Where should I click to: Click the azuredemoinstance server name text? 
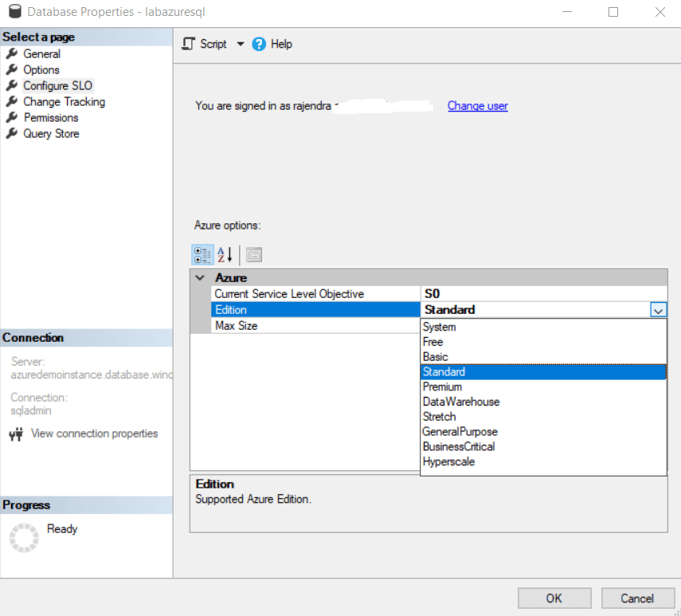click(92, 375)
